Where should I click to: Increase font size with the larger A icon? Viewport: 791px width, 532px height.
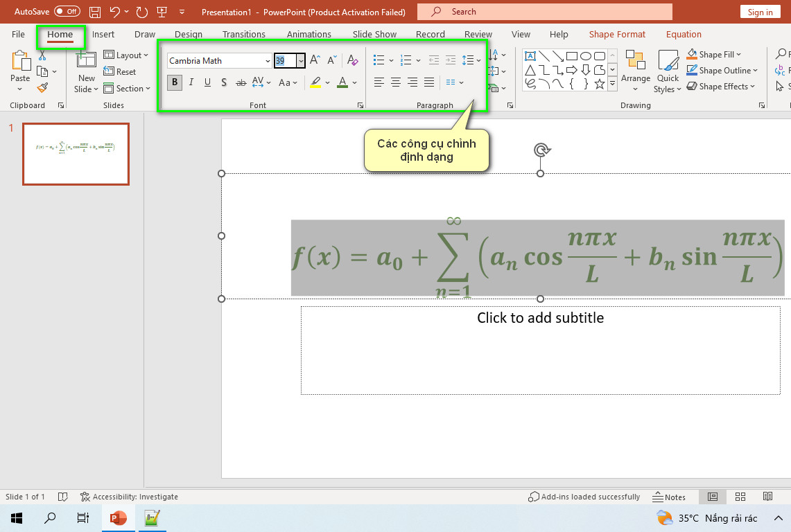315,60
